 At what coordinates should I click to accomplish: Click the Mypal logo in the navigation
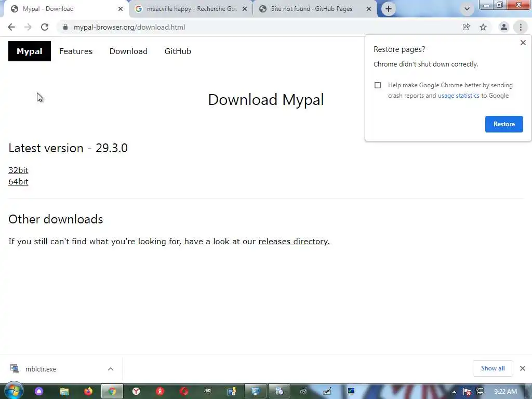(x=30, y=51)
